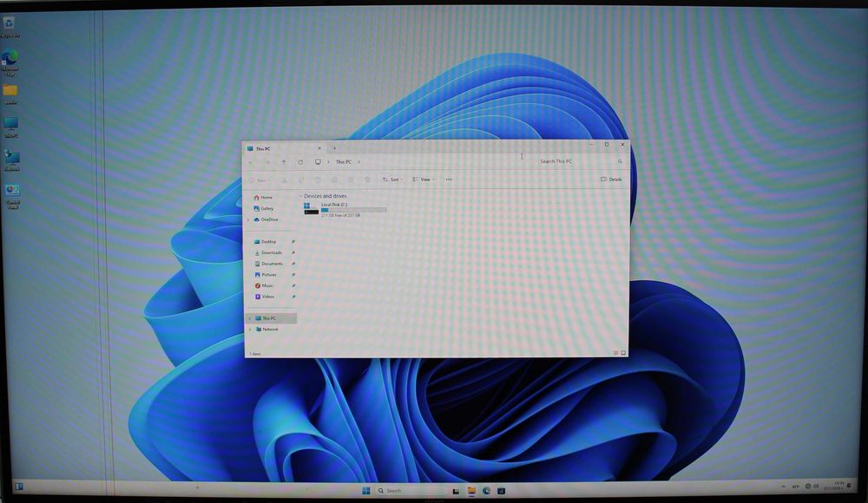Open the See more three-dots menu

[x=449, y=180]
